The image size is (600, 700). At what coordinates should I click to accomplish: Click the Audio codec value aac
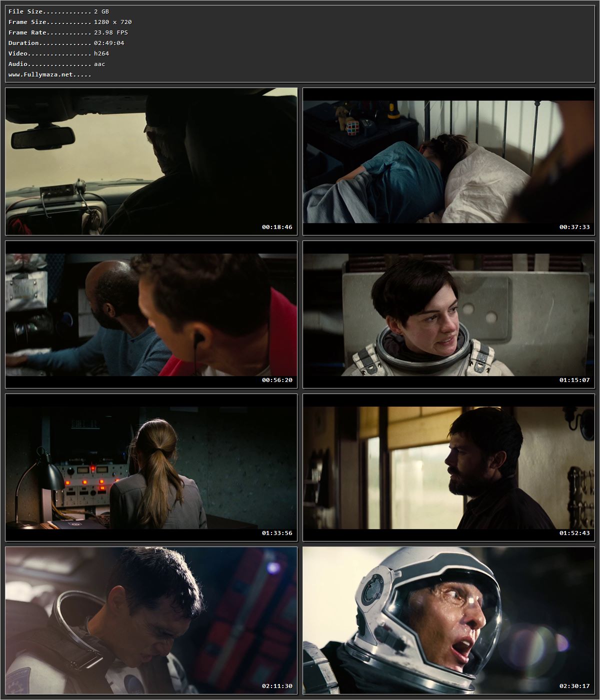[x=99, y=64]
